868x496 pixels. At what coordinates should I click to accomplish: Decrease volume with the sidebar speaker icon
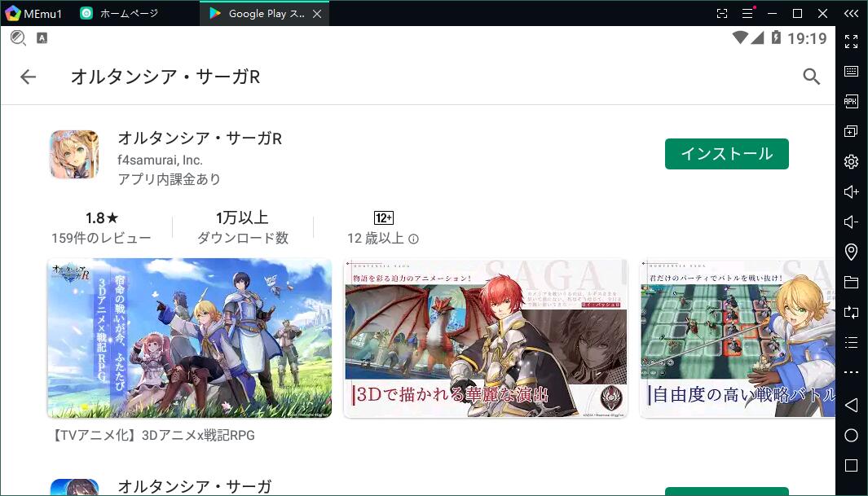[x=851, y=222]
